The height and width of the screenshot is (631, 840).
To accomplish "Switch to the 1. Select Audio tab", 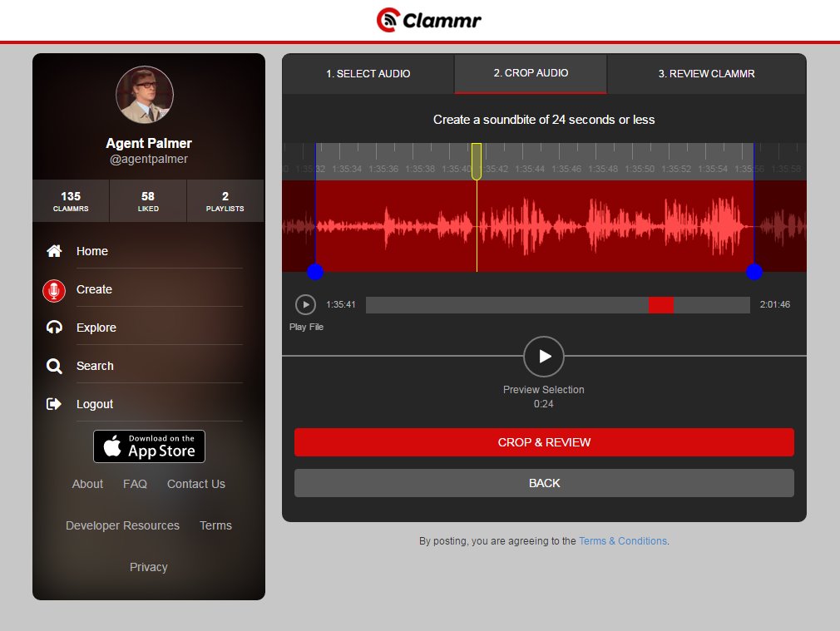I will click(x=368, y=74).
